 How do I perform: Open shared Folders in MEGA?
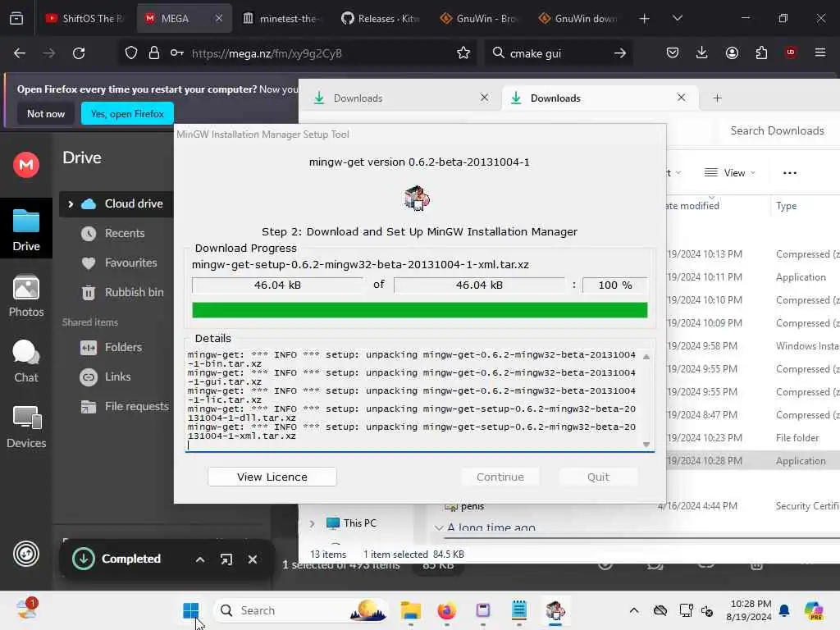(123, 347)
